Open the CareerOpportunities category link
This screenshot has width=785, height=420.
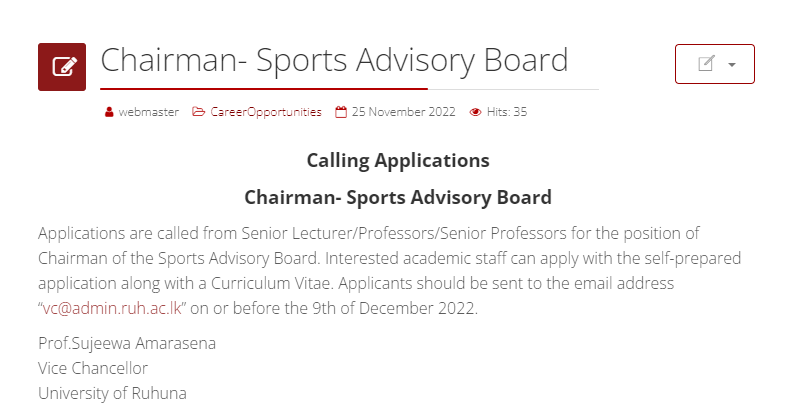coord(265,112)
